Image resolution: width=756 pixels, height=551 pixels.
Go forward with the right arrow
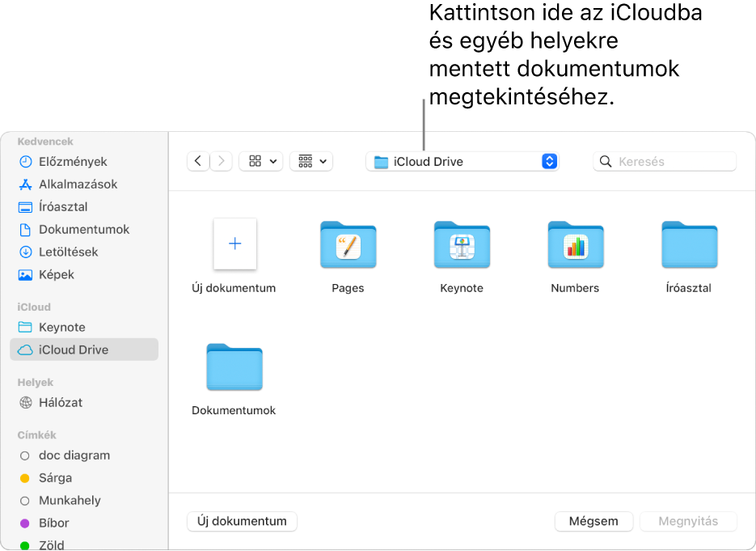[x=221, y=161]
